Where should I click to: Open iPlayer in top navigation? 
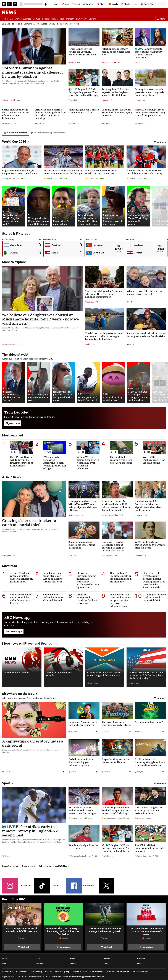[x=101, y=4]
